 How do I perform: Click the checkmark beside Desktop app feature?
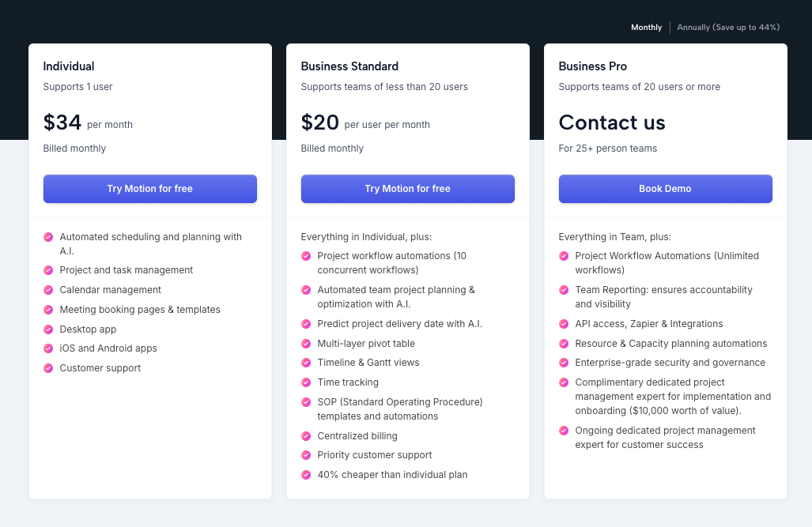48,329
